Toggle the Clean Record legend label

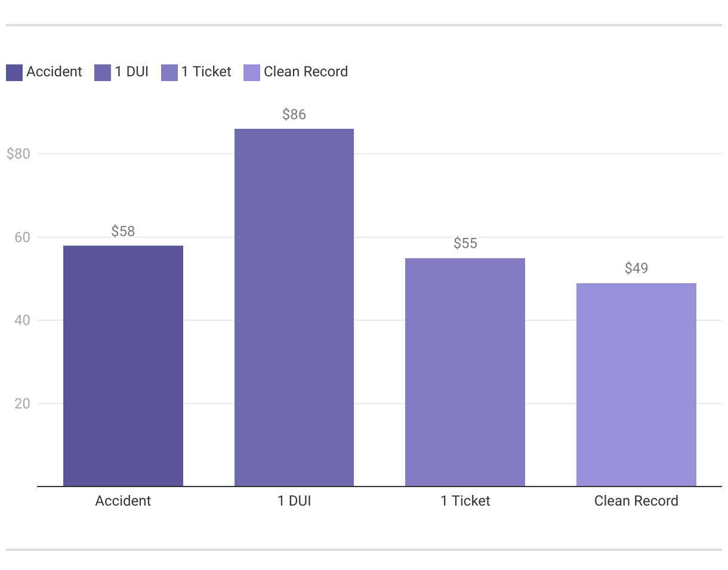306,72
